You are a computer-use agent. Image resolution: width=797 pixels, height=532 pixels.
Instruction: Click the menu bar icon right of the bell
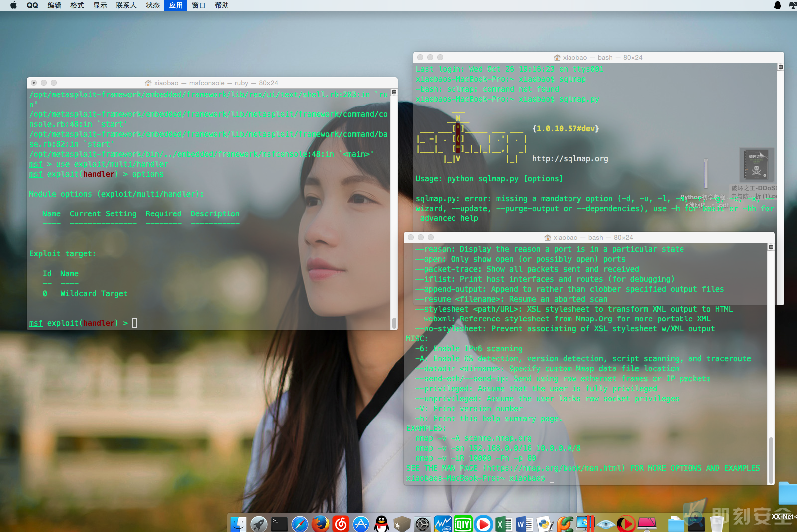pos(793,5)
